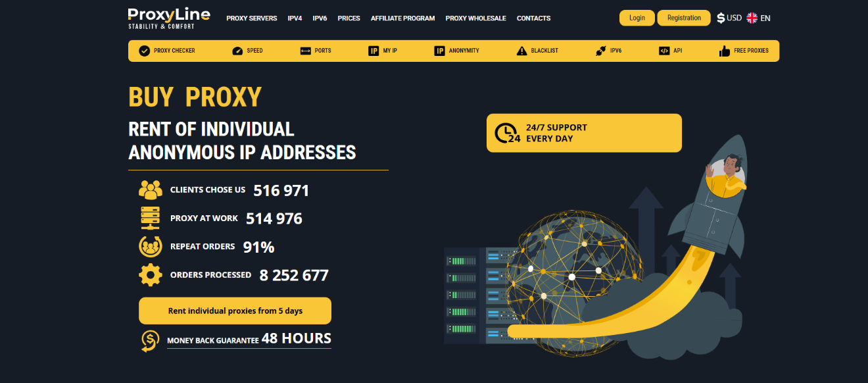Image resolution: width=868 pixels, height=383 pixels.
Task: Click the Blacklist warning triangle icon
Action: (x=522, y=51)
